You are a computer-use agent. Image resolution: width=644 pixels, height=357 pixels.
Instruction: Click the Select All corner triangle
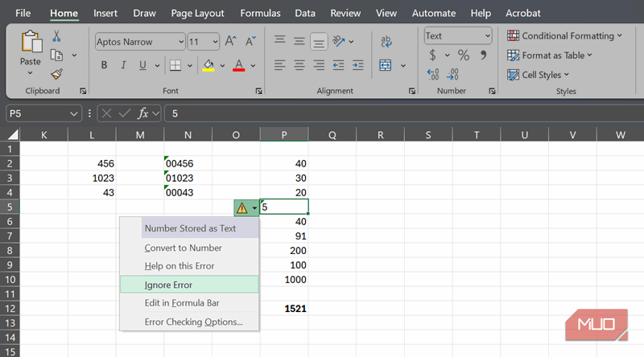click(x=13, y=134)
